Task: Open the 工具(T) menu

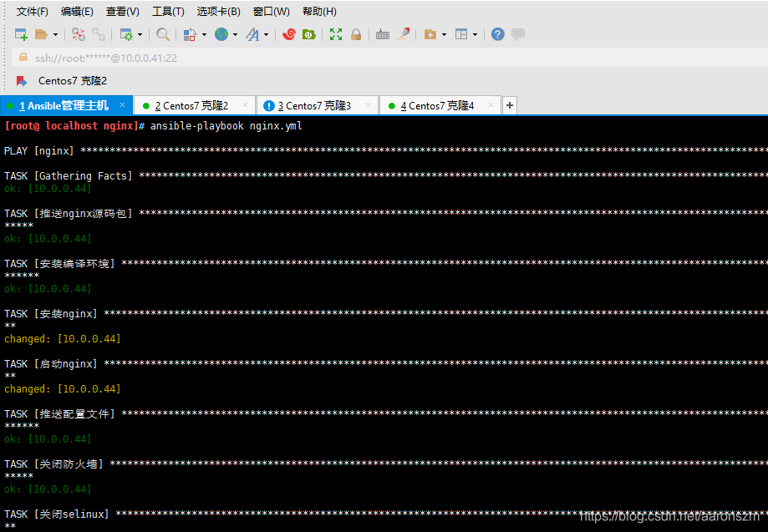Action: point(168,11)
